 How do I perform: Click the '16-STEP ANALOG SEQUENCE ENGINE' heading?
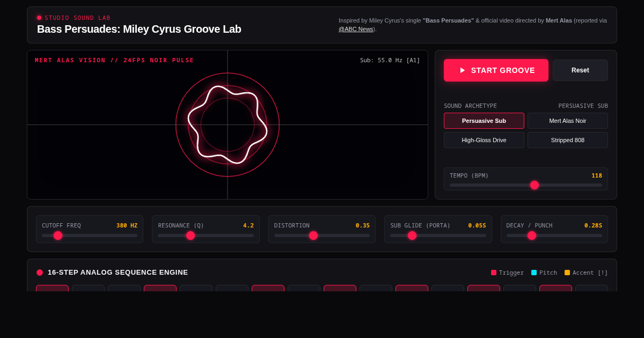118,273
